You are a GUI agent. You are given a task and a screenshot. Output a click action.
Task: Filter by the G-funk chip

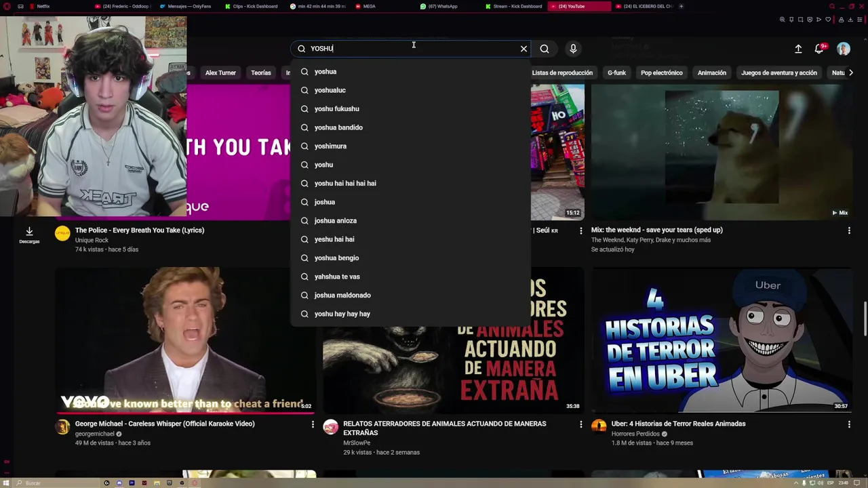coord(616,73)
